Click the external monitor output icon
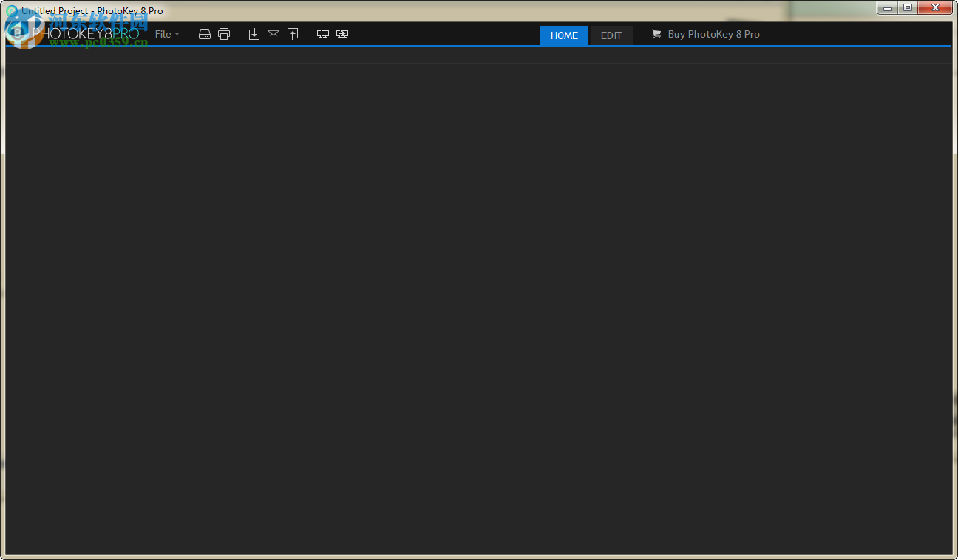Viewport: 958px width, 560px height. (x=342, y=33)
